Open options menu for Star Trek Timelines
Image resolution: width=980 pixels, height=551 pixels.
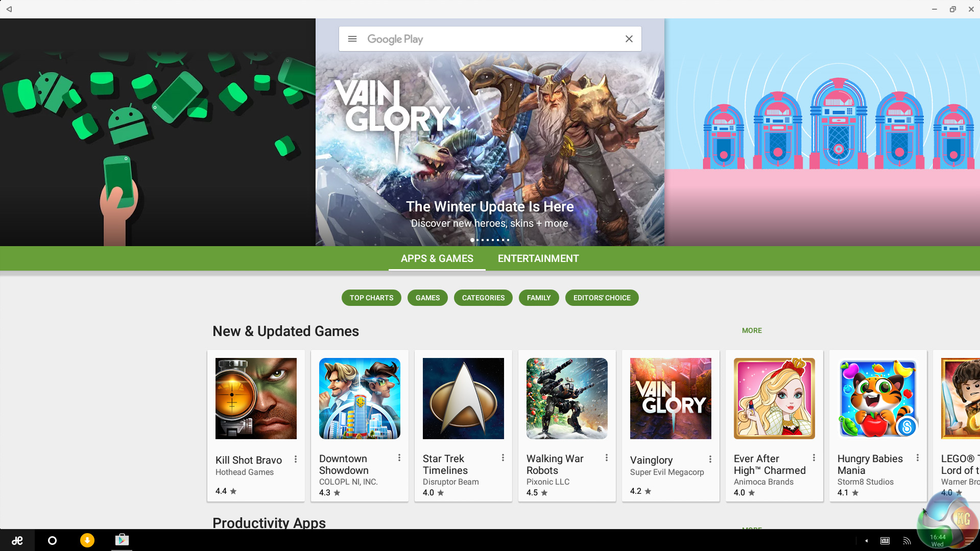click(x=503, y=458)
